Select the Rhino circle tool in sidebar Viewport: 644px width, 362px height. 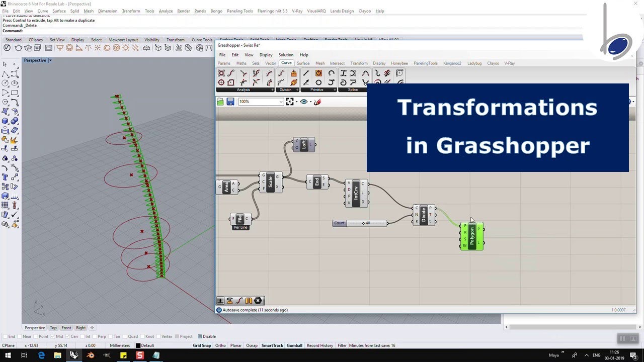click(5, 83)
